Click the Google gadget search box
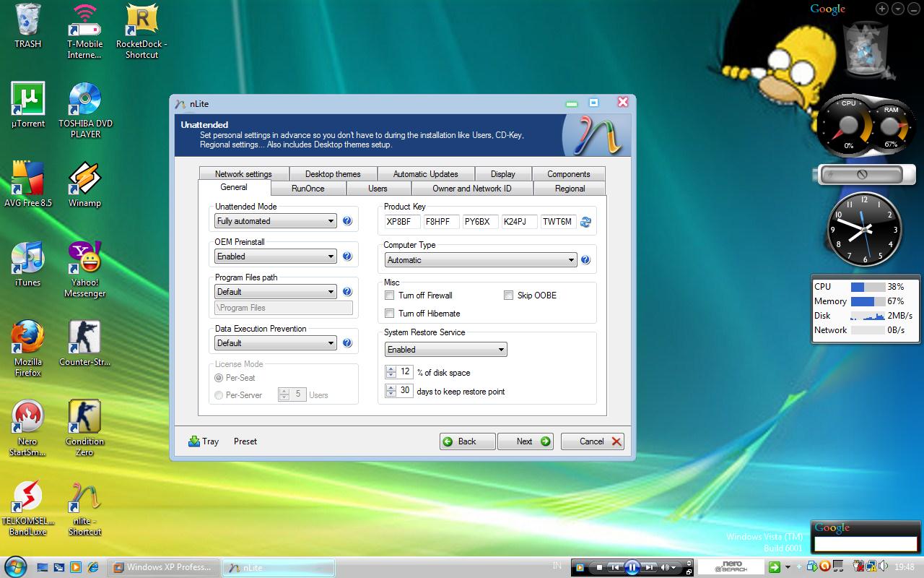924x578 pixels. point(864,544)
